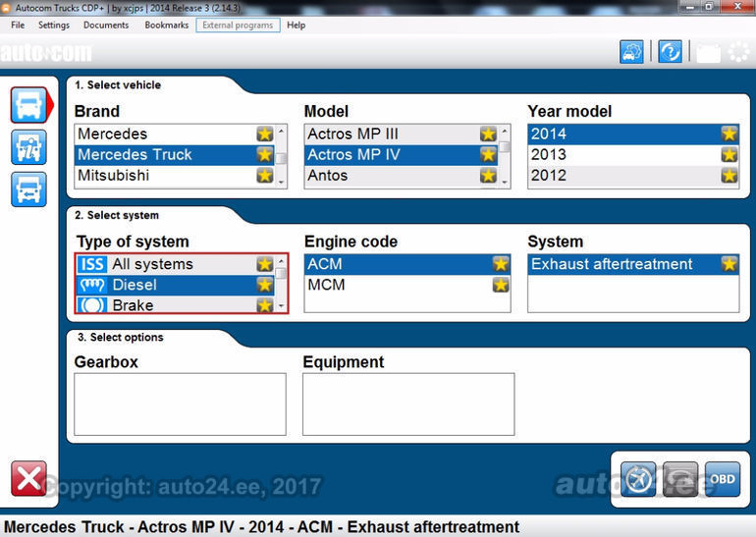Click the battery status icon
756x537 pixels.
tap(708, 52)
